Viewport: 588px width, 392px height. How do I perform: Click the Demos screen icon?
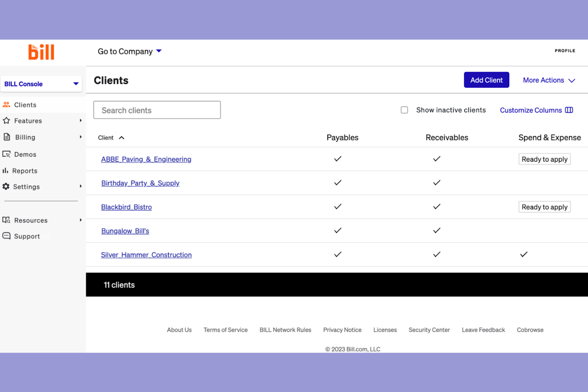pos(6,154)
